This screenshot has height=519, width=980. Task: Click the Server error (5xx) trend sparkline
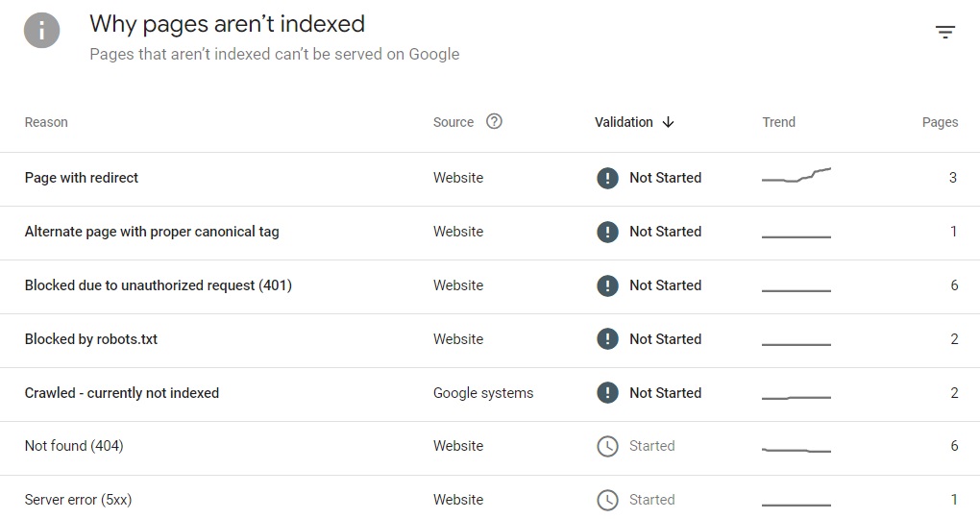tap(796, 505)
